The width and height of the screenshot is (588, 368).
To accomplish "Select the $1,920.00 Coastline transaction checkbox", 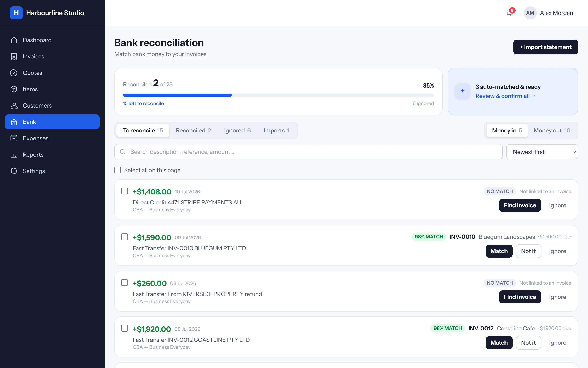I will (124, 328).
